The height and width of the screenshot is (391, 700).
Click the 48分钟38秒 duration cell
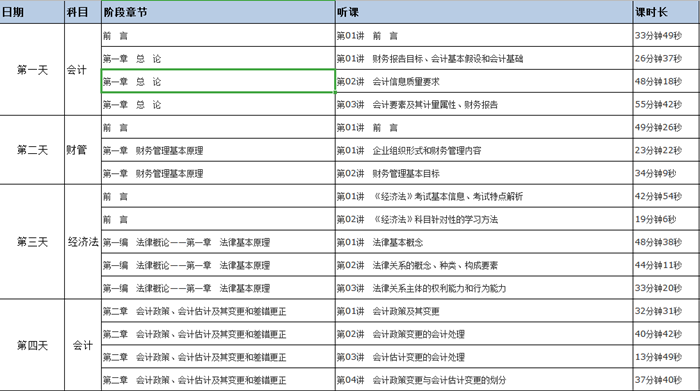[667, 242]
